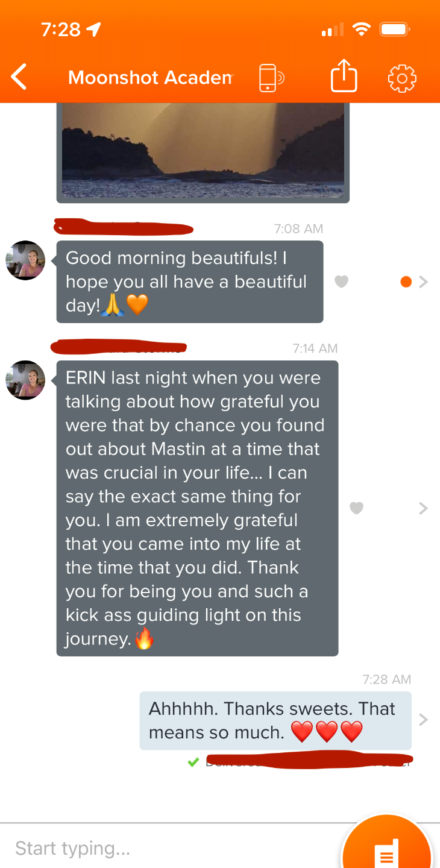Tap avatar beside Good morning message
This screenshot has width=440, height=868.
pos(25,260)
